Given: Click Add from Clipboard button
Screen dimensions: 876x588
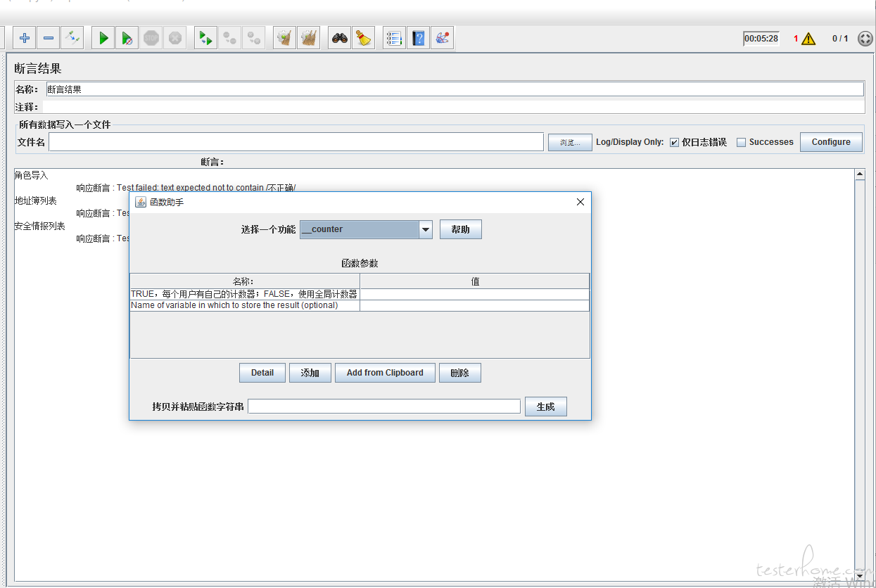Looking at the screenshot, I should pyautogui.click(x=385, y=373).
